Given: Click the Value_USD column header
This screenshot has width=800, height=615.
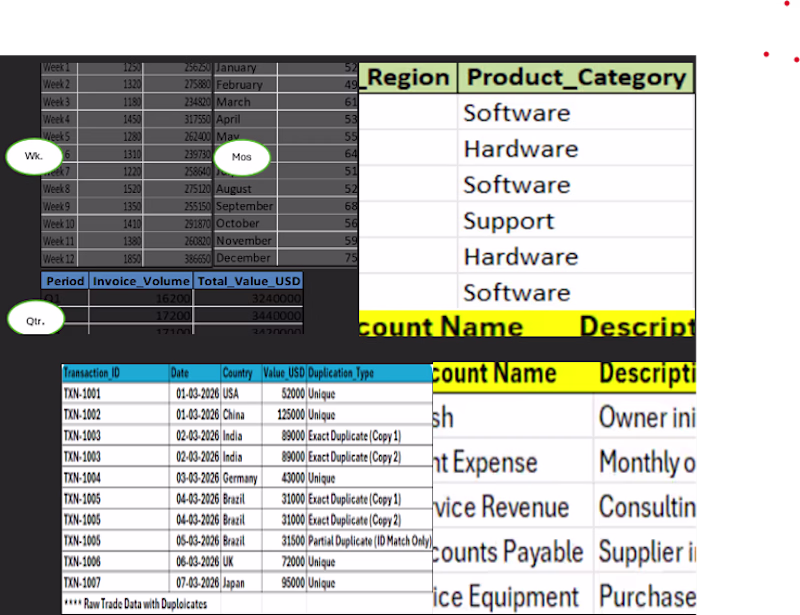Looking at the screenshot, I should point(284,373).
